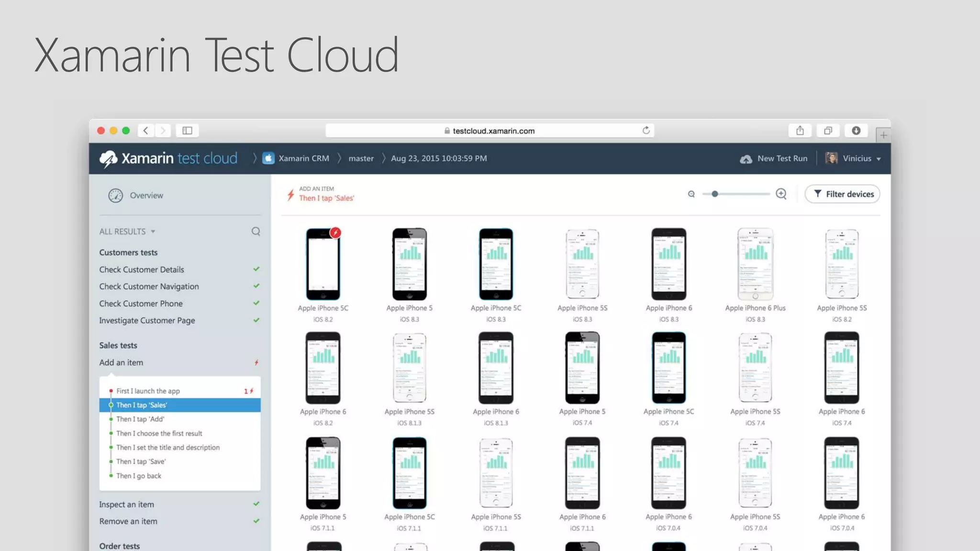Open Check Customer Navigation test
980x551 pixels.
point(149,287)
